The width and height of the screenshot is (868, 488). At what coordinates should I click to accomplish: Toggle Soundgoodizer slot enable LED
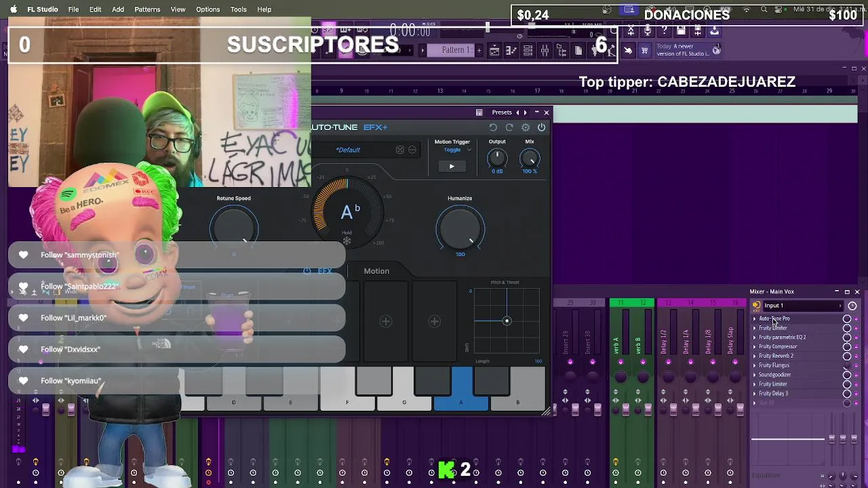point(856,375)
